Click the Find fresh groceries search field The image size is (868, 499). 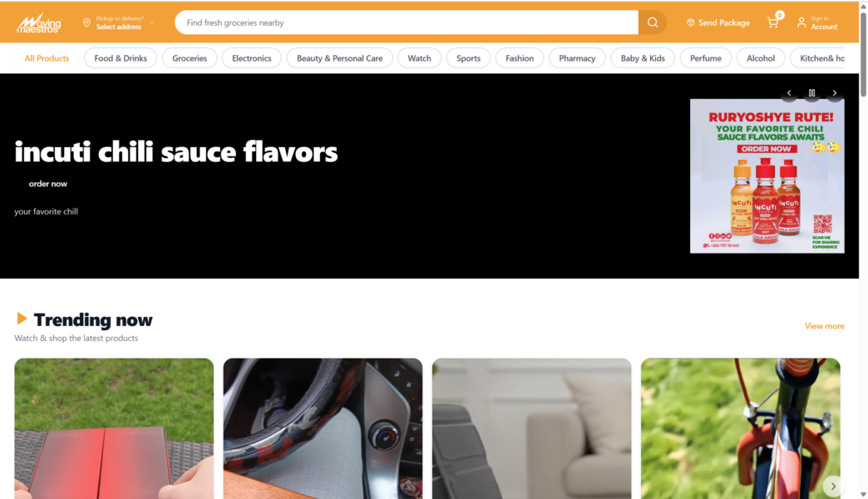coord(407,22)
